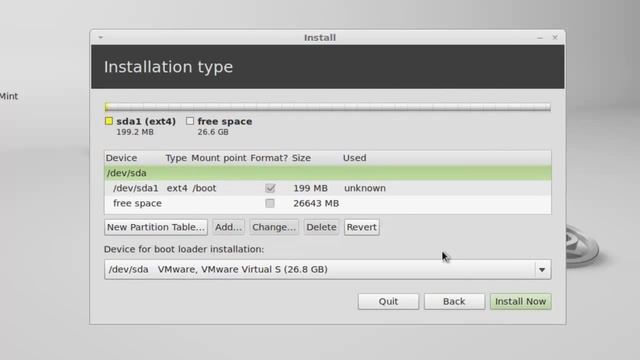
Task: Click the 199.2 MB sda1 size label
Action: [x=135, y=132]
